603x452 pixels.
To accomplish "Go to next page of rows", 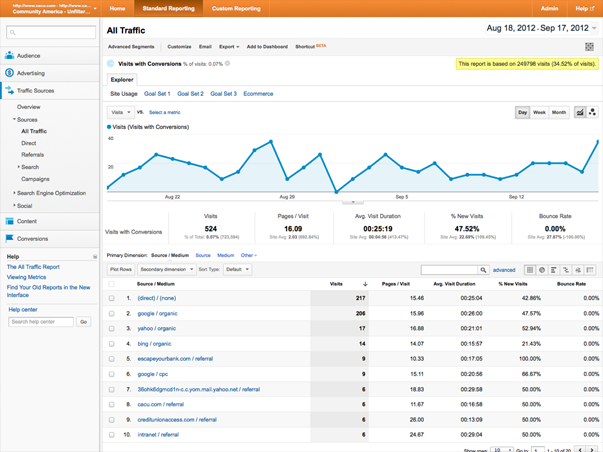I will tap(592, 449).
